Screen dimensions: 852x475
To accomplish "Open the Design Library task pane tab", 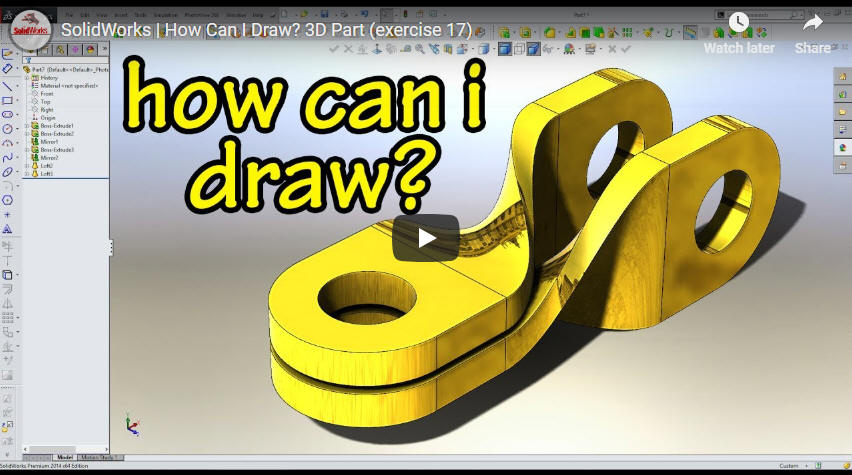I will (842, 95).
